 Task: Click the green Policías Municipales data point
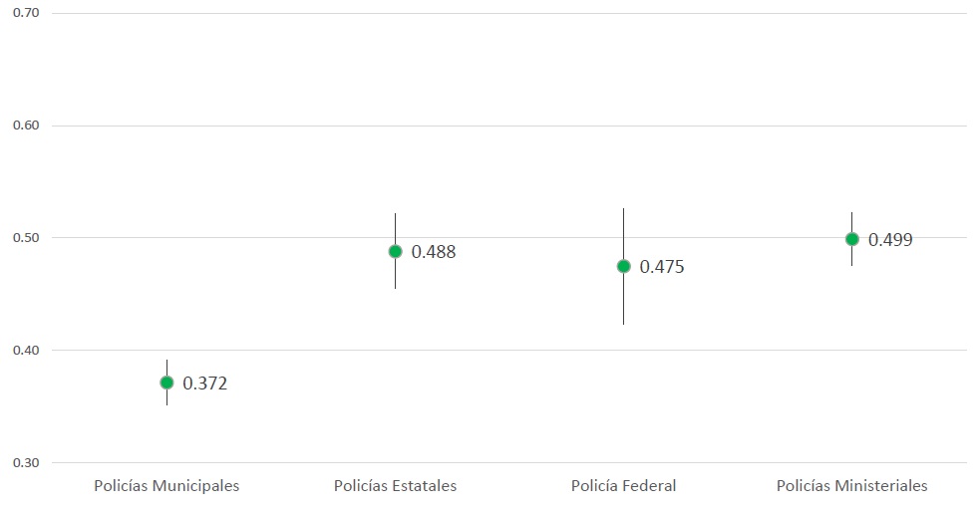166,383
